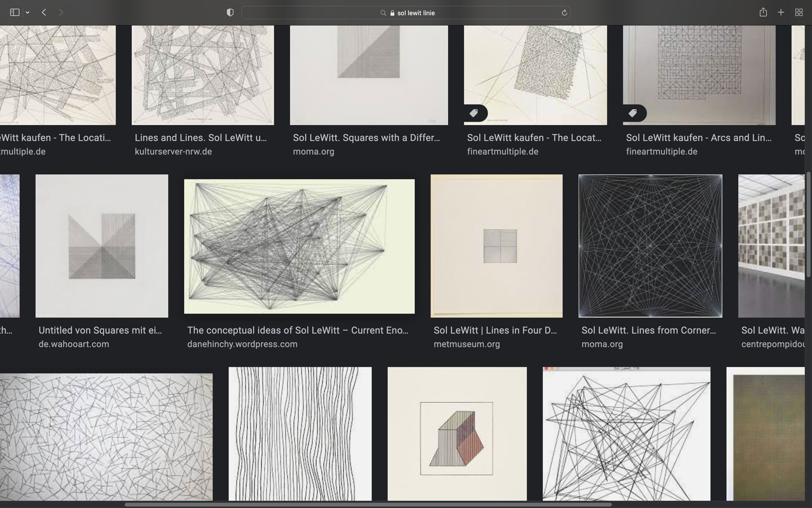This screenshot has height=508, width=812.
Task: Click moma.org under Lines from Corner...
Action: coord(602,344)
